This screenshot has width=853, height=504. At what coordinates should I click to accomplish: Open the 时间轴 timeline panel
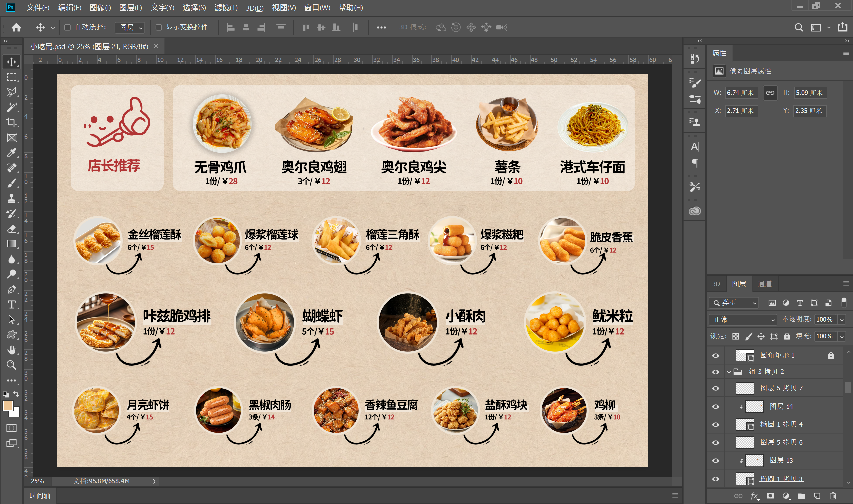click(40, 496)
